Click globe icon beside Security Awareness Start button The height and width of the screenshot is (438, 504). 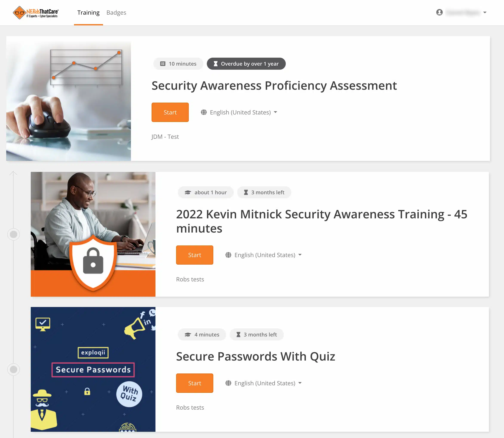pos(204,112)
